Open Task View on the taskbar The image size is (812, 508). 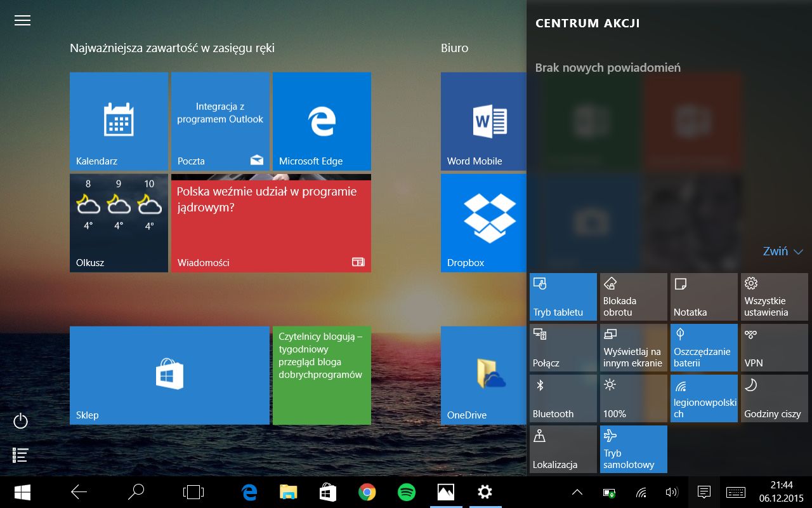193,492
